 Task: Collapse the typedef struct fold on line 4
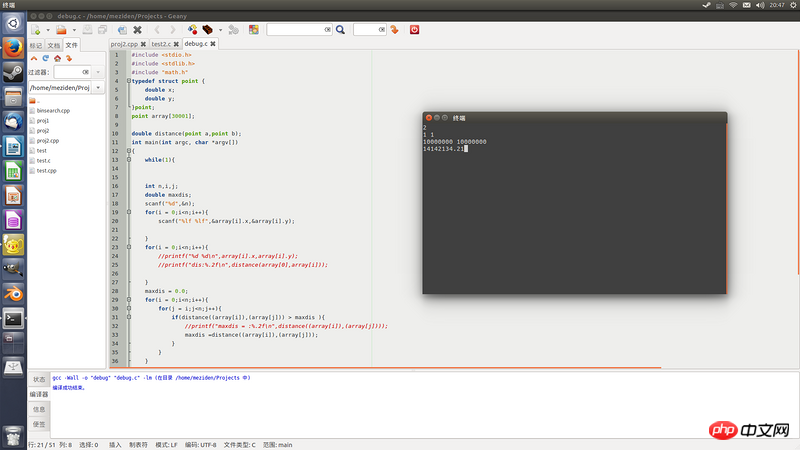point(129,81)
